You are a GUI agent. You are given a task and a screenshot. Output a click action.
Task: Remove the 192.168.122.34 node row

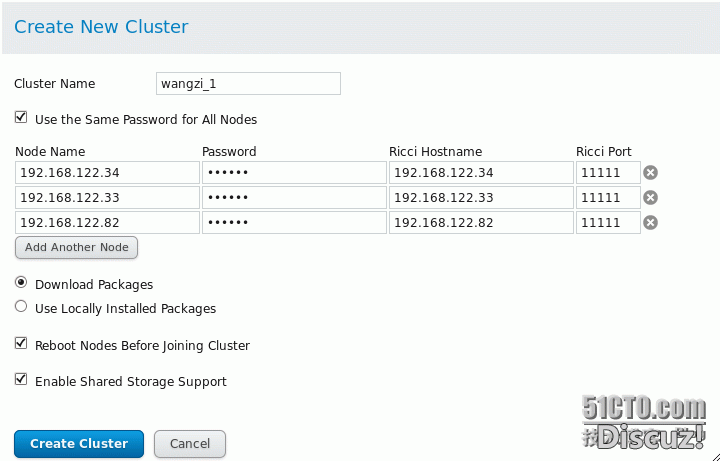pos(650,173)
